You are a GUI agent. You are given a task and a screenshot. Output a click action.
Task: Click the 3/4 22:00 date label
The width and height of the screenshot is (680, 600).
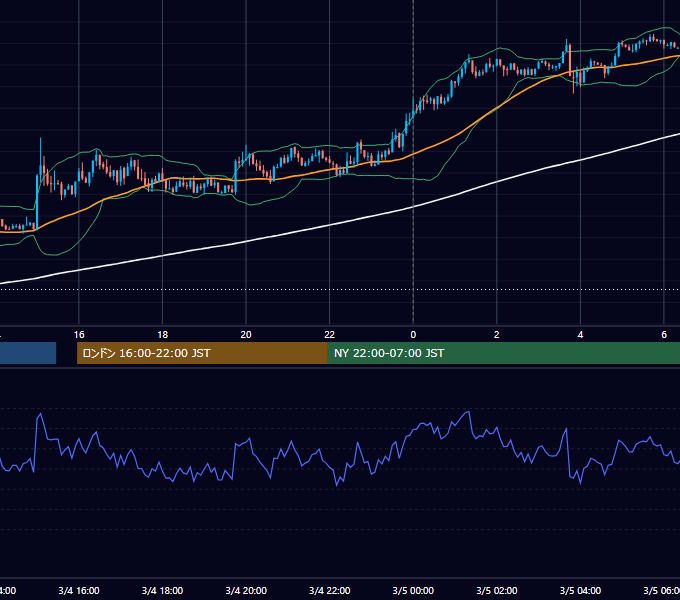[x=330, y=590]
